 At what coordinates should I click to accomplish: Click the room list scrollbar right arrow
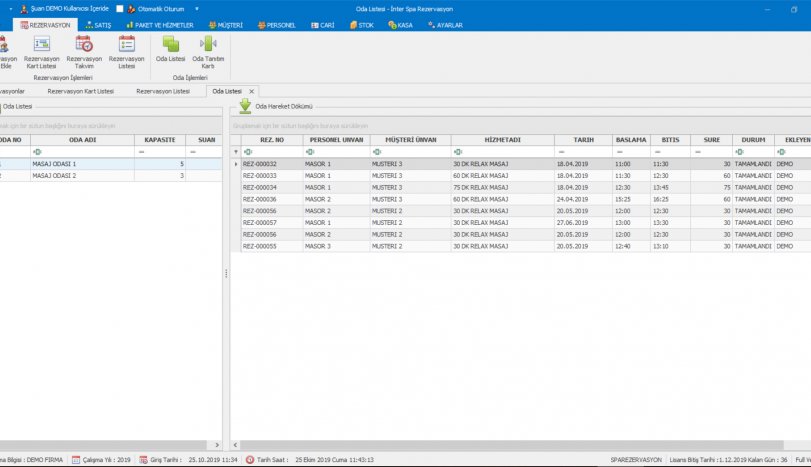coord(217,445)
